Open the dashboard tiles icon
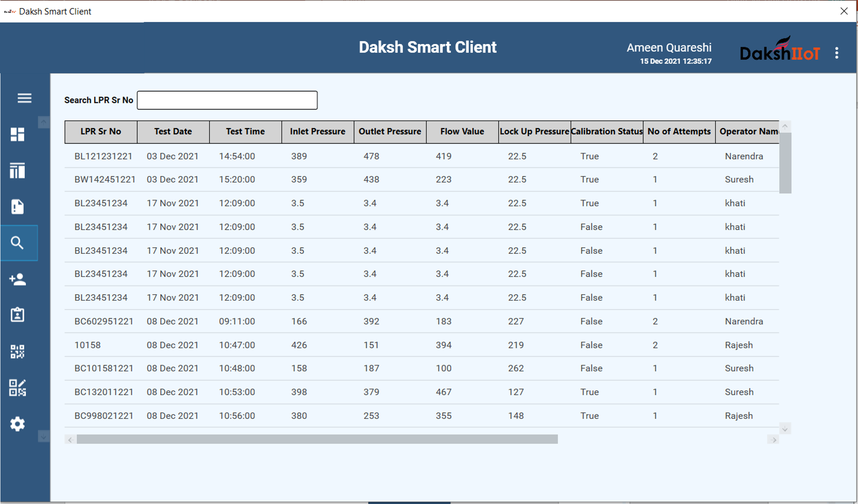The image size is (858, 504). (x=17, y=135)
